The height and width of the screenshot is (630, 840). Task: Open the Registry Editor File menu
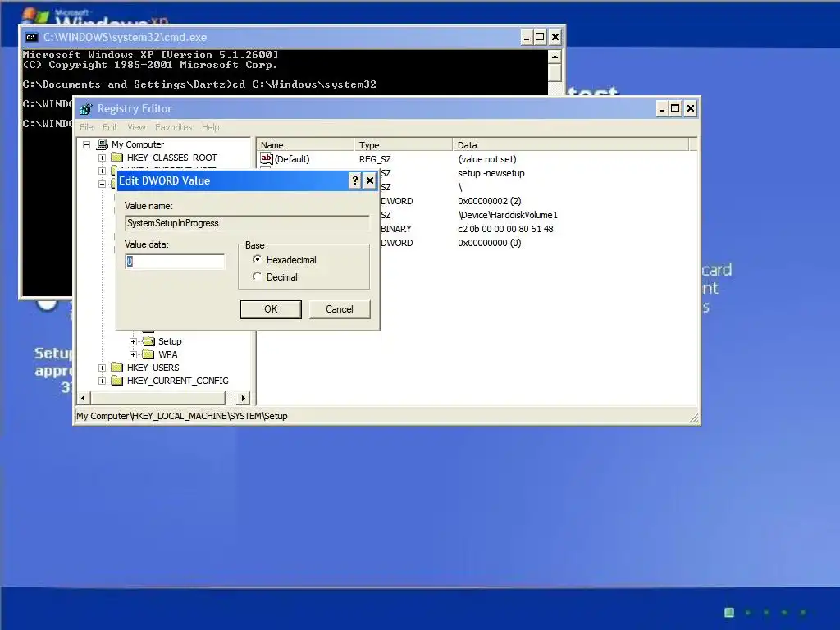point(86,127)
